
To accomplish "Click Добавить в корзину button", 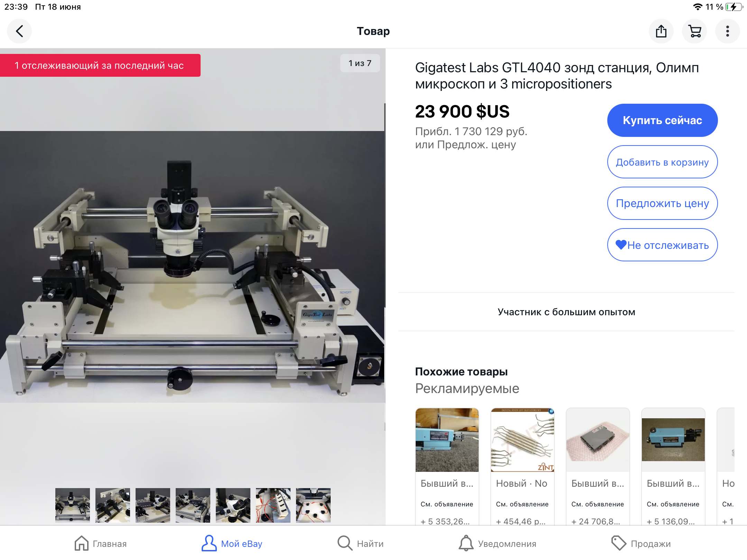I will [x=662, y=162].
